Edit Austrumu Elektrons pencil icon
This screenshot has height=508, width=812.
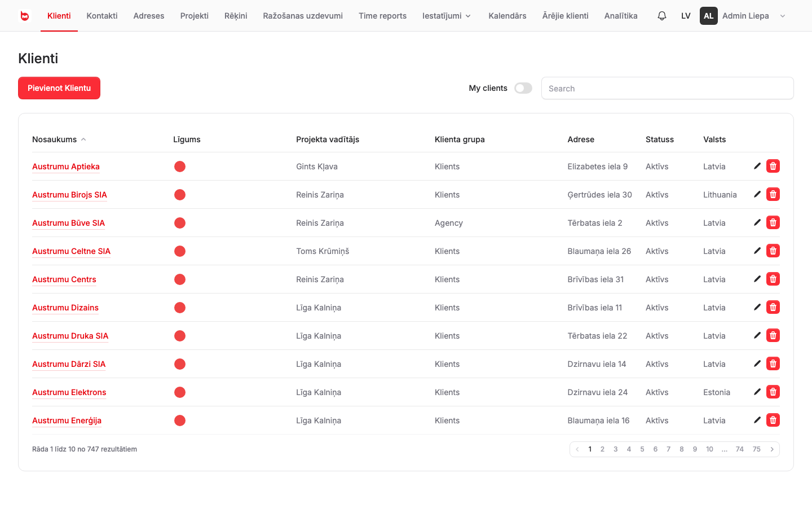click(757, 392)
